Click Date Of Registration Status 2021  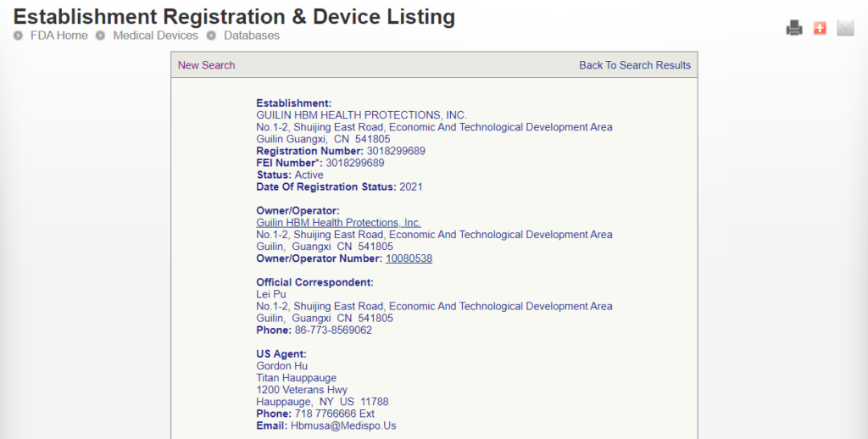click(339, 187)
